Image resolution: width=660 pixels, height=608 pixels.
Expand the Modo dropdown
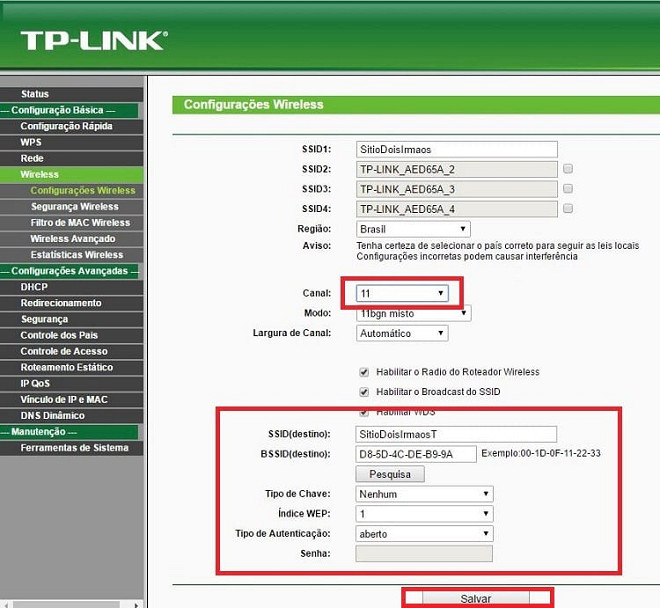click(413, 313)
